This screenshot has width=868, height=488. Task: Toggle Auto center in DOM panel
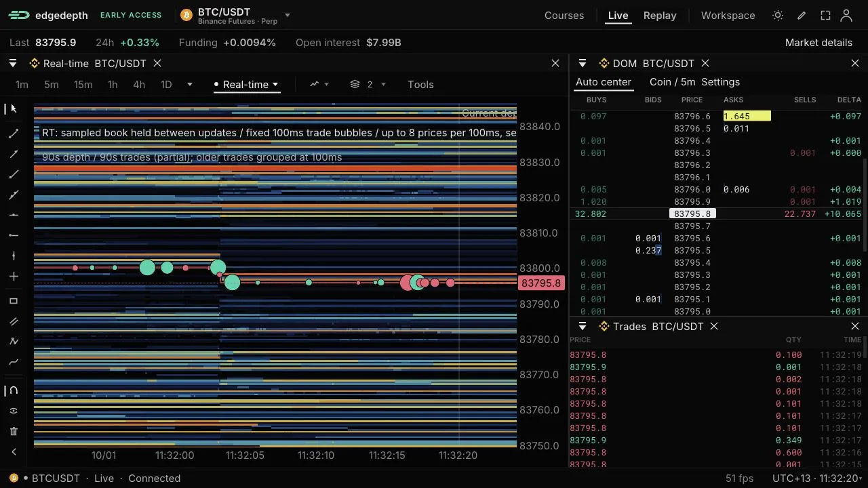(x=604, y=82)
